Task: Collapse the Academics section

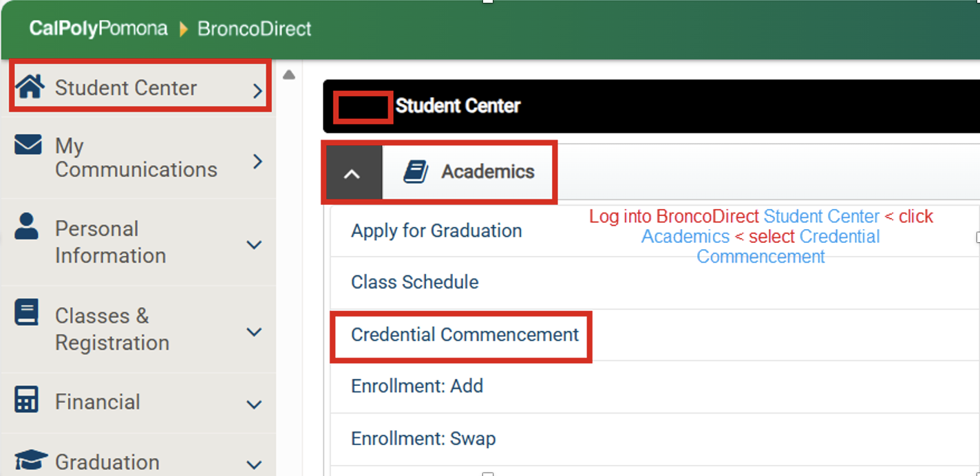Action: [352, 173]
